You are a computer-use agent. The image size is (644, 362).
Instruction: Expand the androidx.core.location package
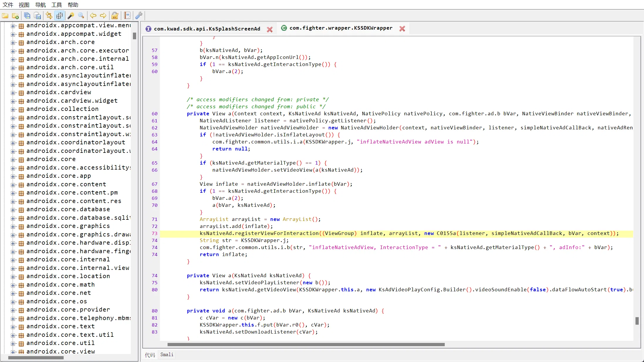click(13, 277)
